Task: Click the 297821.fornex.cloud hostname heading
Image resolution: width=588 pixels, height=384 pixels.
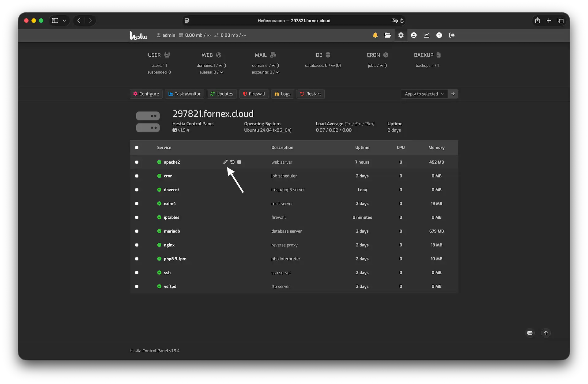Action: [x=213, y=114]
